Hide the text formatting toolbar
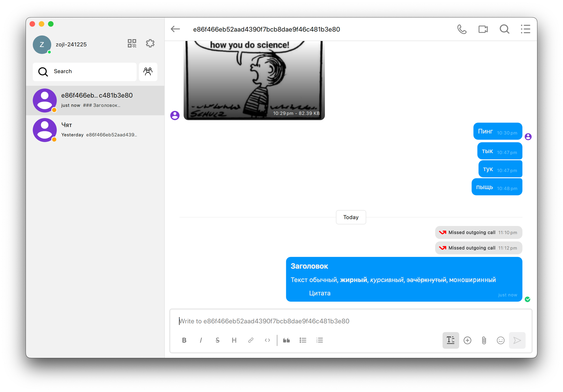Screen dimensions: 563x392 click(x=450, y=340)
